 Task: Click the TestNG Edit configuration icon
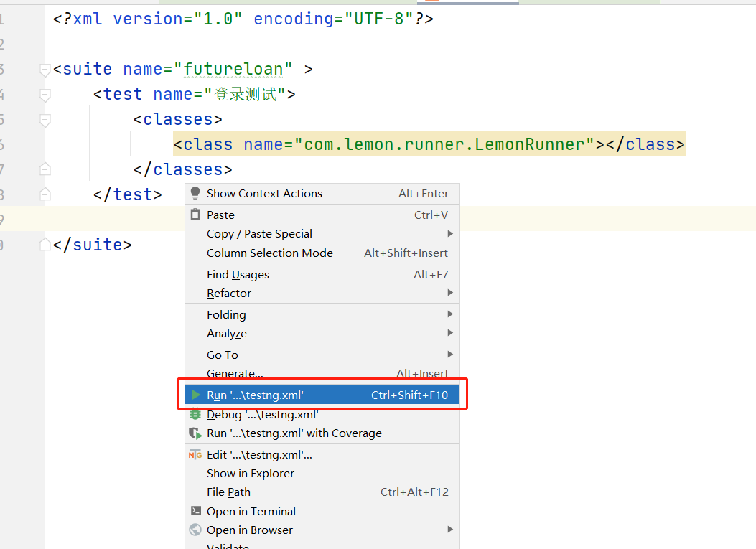(x=195, y=454)
